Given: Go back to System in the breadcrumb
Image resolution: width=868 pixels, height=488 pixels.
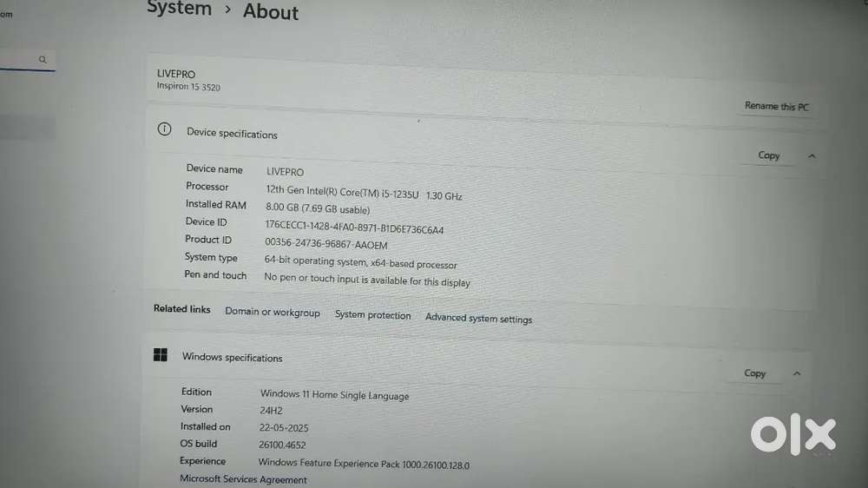Looking at the screenshot, I should 179,9.
